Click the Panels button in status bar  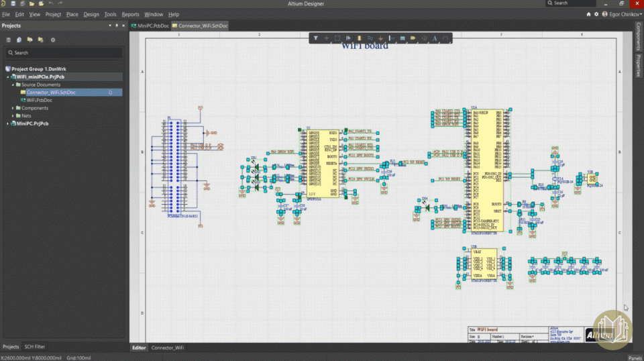coord(634,358)
